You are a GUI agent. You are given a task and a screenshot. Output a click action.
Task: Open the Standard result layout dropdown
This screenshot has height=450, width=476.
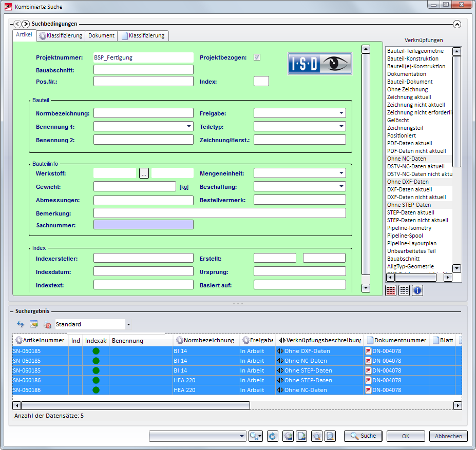[128, 324]
